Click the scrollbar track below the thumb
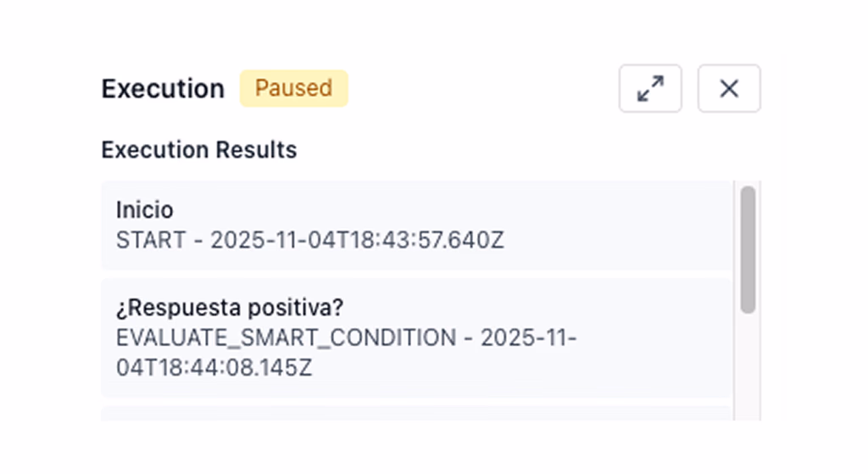The width and height of the screenshot is (868, 474). click(748, 365)
